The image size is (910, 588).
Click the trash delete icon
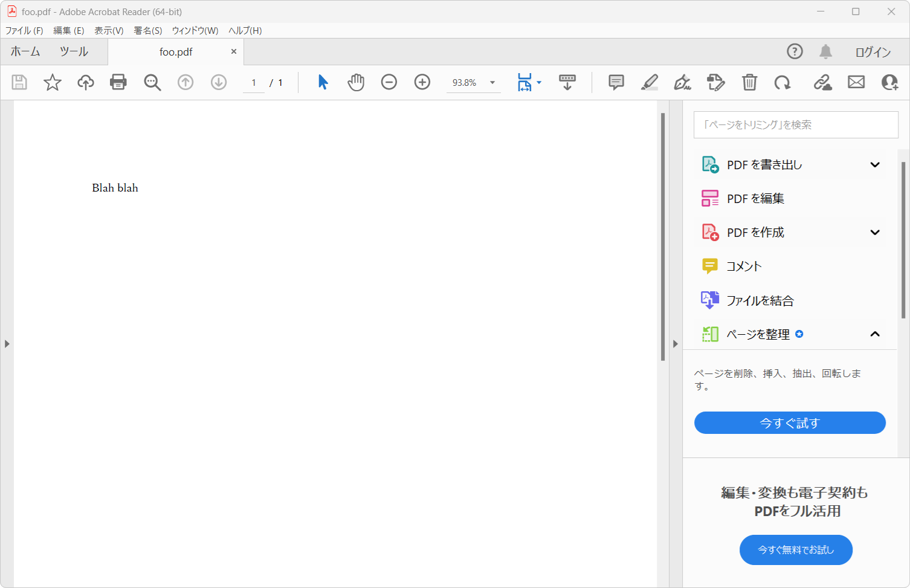749,82
